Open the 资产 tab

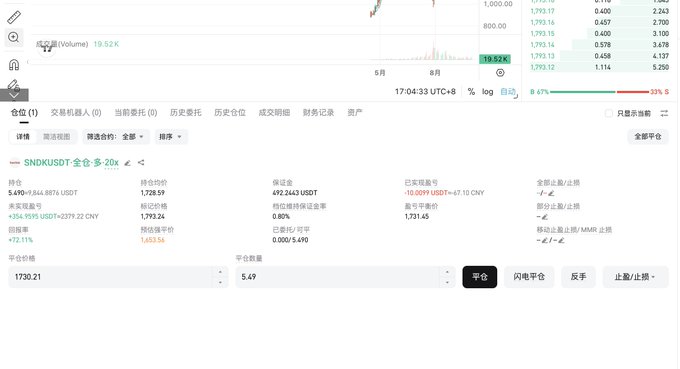(x=355, y=113)
